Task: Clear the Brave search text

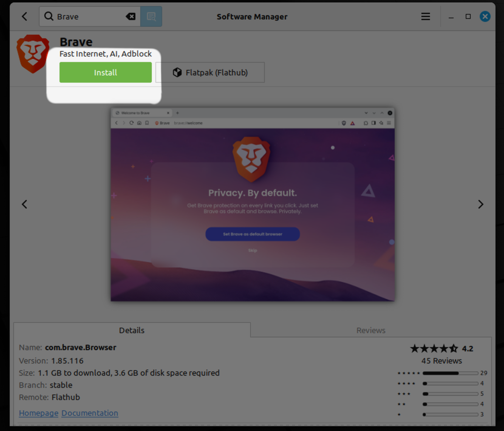Action: (131, 16)
